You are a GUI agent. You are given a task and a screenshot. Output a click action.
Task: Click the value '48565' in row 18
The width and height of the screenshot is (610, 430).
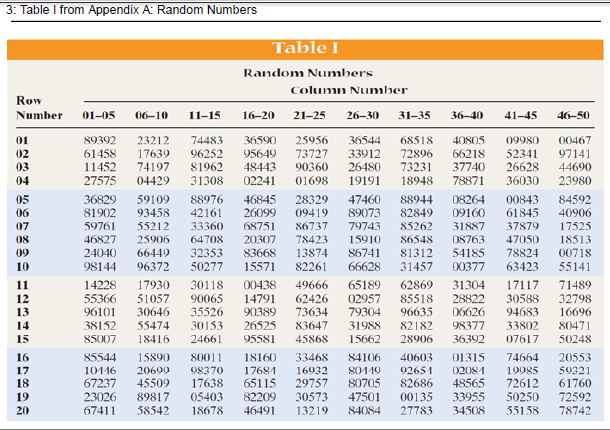pos(468,383)
